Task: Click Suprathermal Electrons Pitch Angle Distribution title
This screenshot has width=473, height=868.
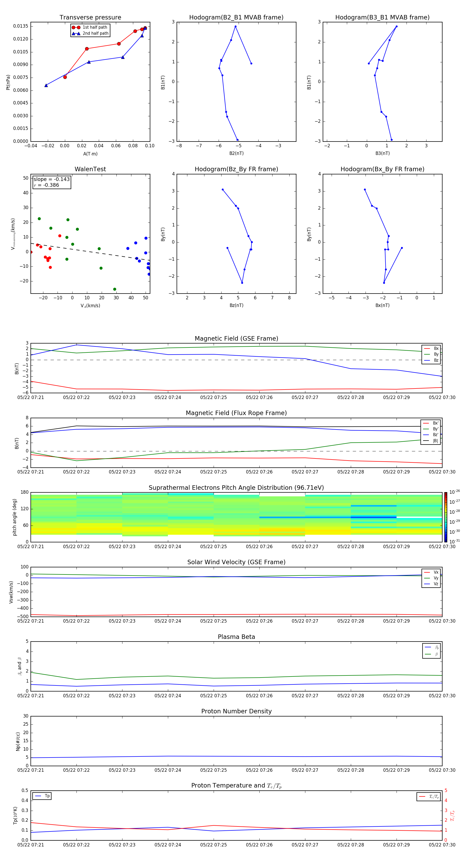Action: click(236, 488)
